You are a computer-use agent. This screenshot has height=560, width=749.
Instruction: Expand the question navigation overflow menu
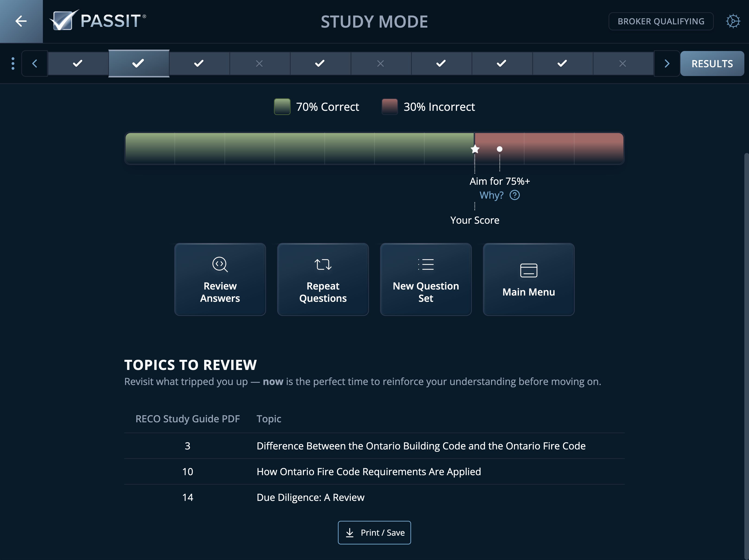(x=13, y=63)
